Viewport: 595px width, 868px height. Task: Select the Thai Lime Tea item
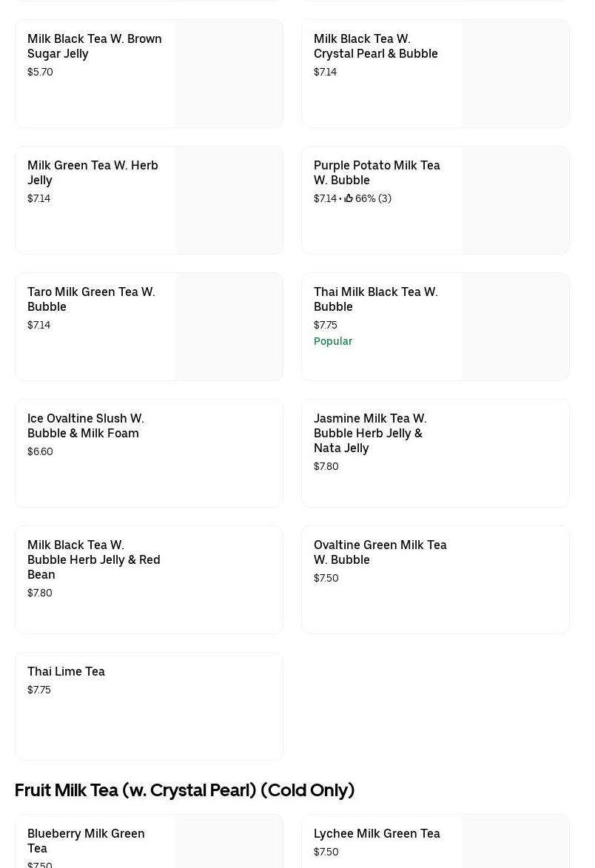tap(67, 671)
